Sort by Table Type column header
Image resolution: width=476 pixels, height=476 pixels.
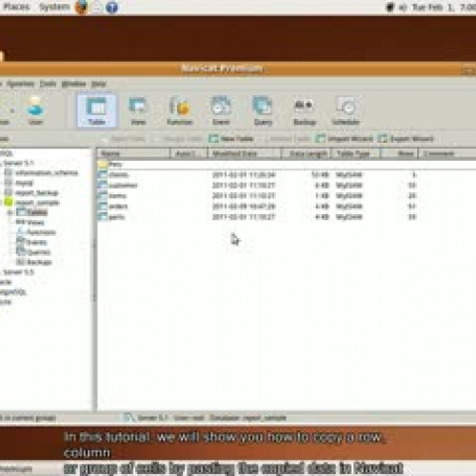coord(355,153)
